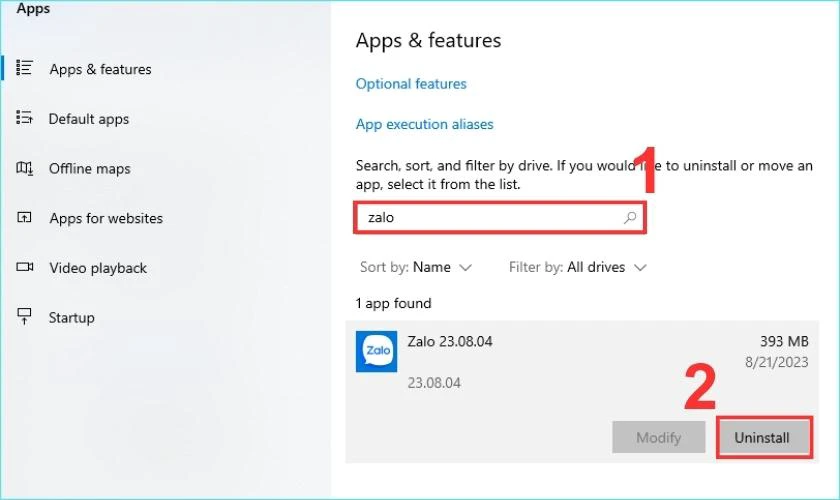840x500 pixels.
Task: Click the Video playback camera icon
Action: point(25,266)
